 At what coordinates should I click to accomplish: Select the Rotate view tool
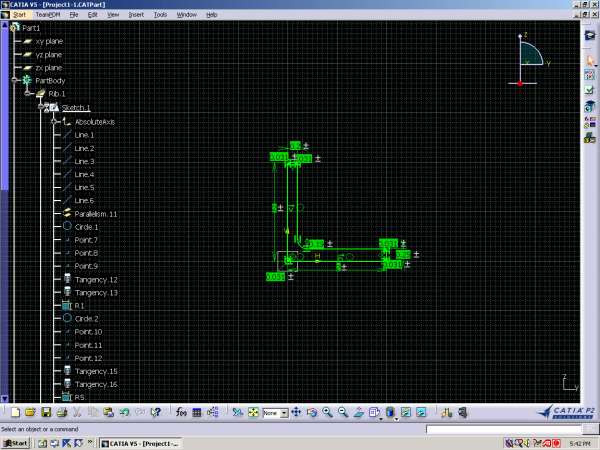[x=312, y=412]
